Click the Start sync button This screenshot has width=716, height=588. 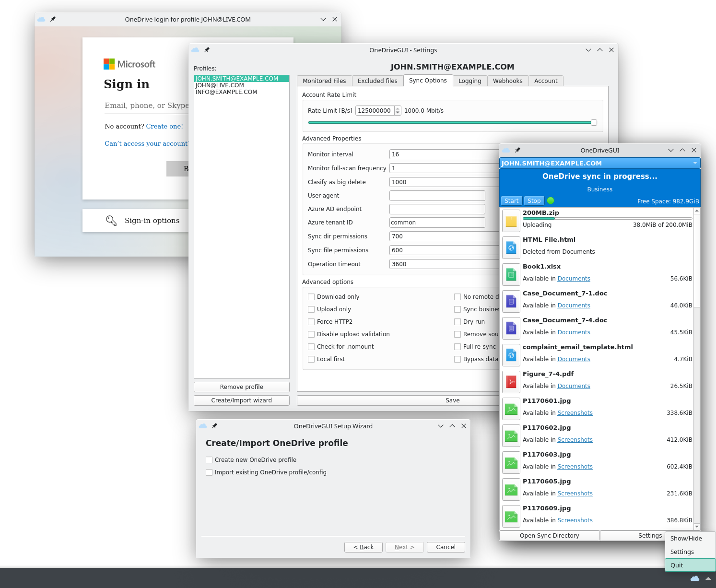tap(511, 200)
